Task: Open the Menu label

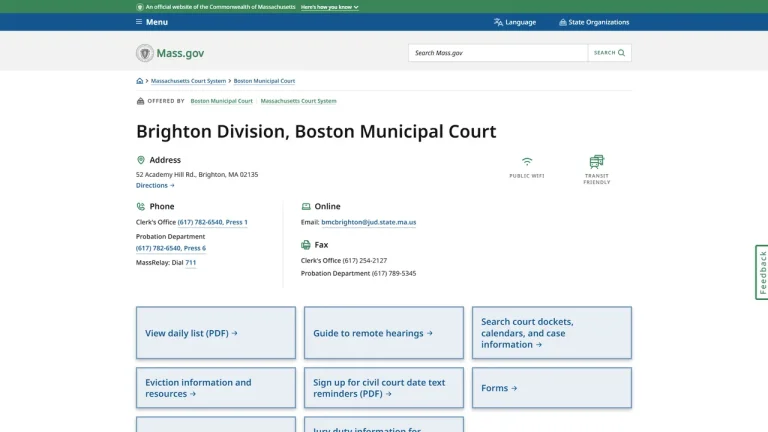Action: tap(157, 22)
